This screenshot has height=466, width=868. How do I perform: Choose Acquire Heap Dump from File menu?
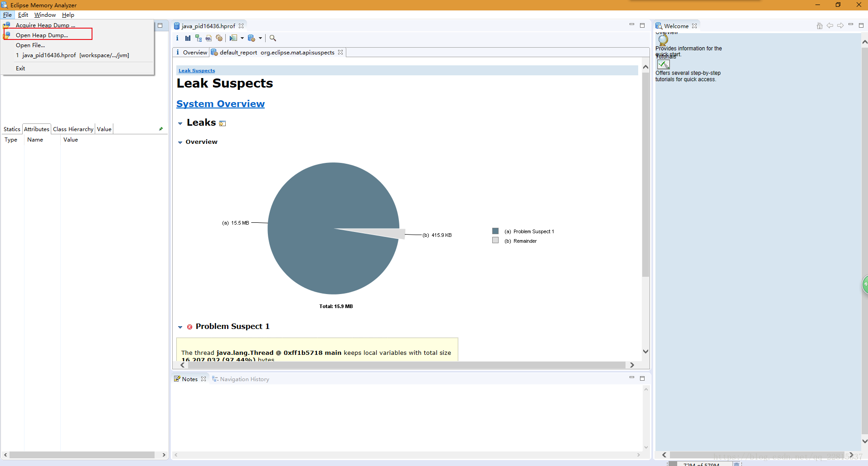[78, 25]
